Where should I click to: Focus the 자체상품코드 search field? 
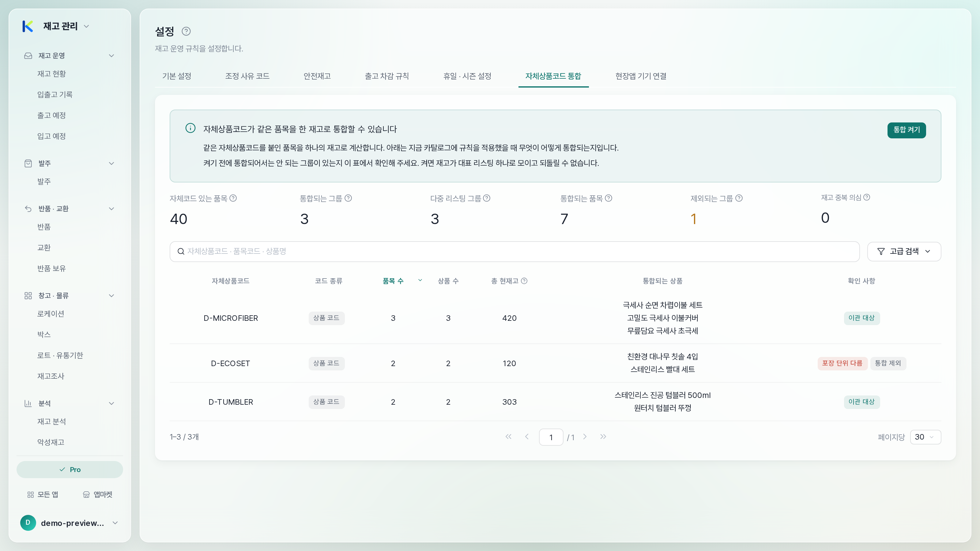(x=514, y=251)
